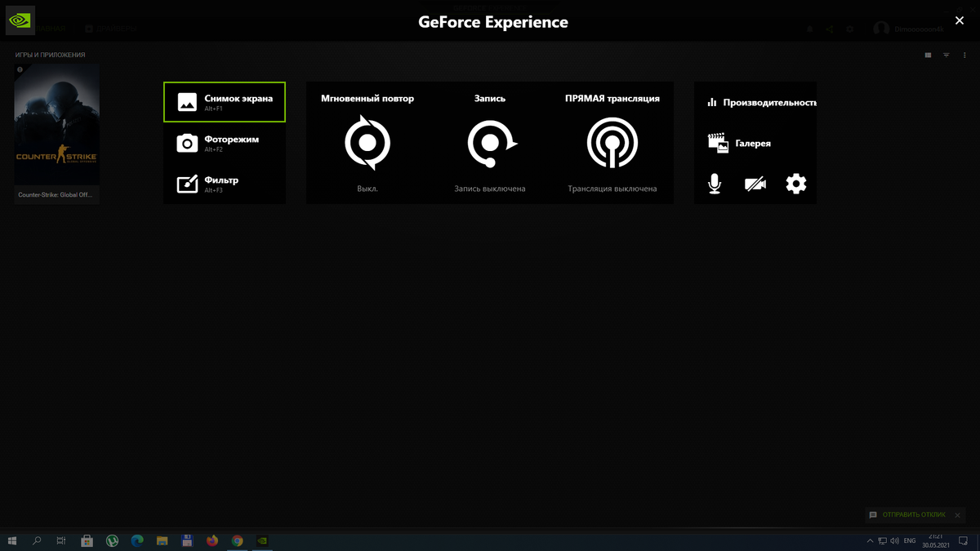Toggle the microphone in the overlay

tap(715, 184)
